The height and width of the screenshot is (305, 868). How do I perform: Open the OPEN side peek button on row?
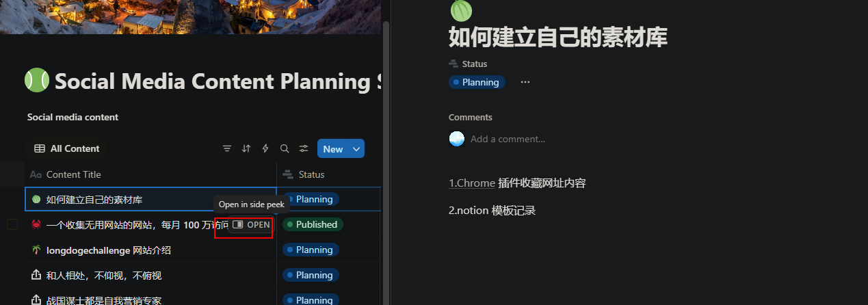click(251, 224)
